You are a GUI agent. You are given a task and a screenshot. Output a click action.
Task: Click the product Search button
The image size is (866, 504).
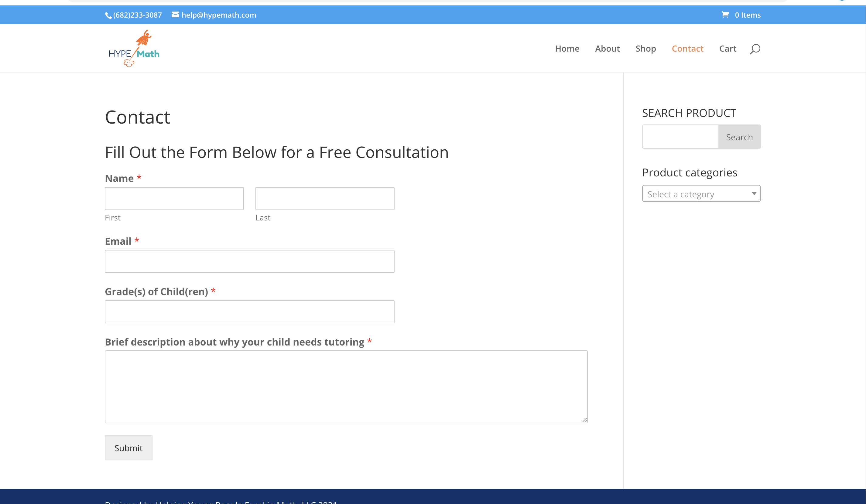coord(739,137)
